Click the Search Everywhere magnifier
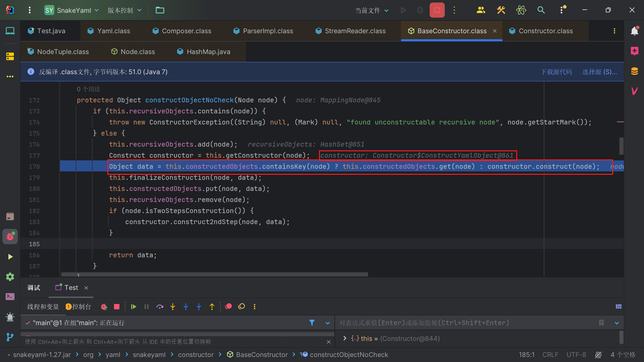Image resolution: width=644 pixels, height=362 pixels. (x=541, y=10)
